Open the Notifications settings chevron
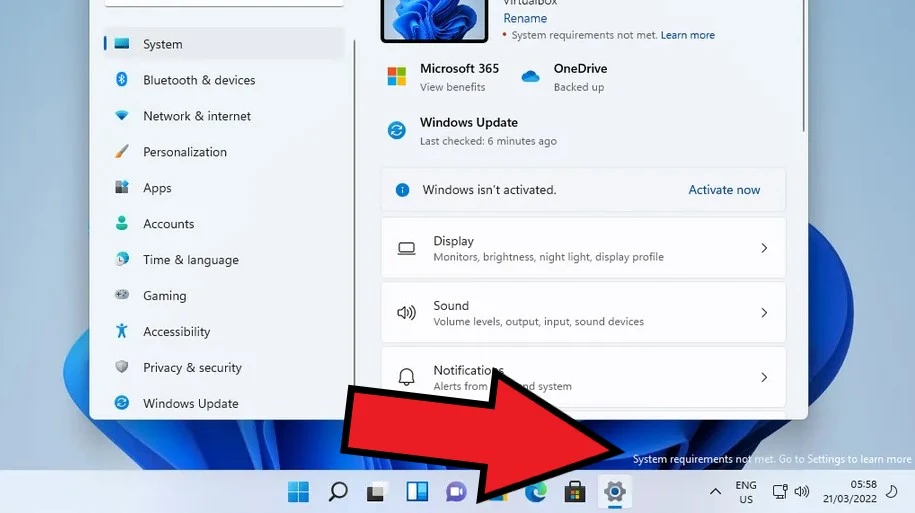This screenshot has height=513, width=915. click(x=764, y=378)
